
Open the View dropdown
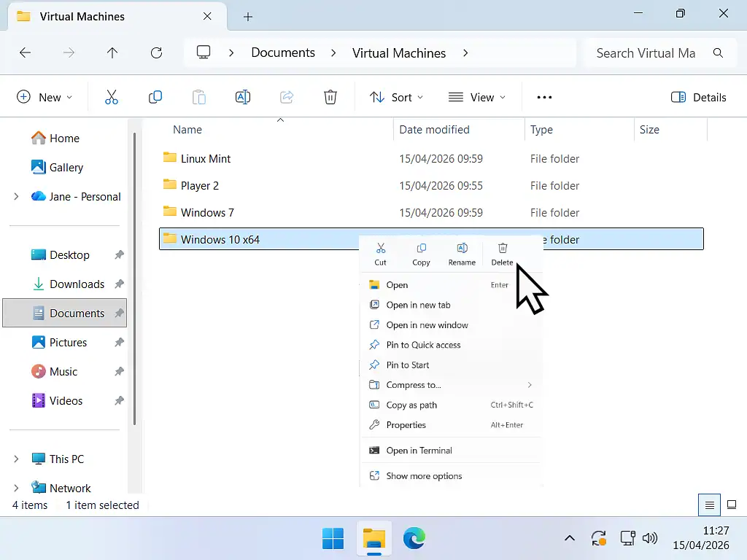477,96
